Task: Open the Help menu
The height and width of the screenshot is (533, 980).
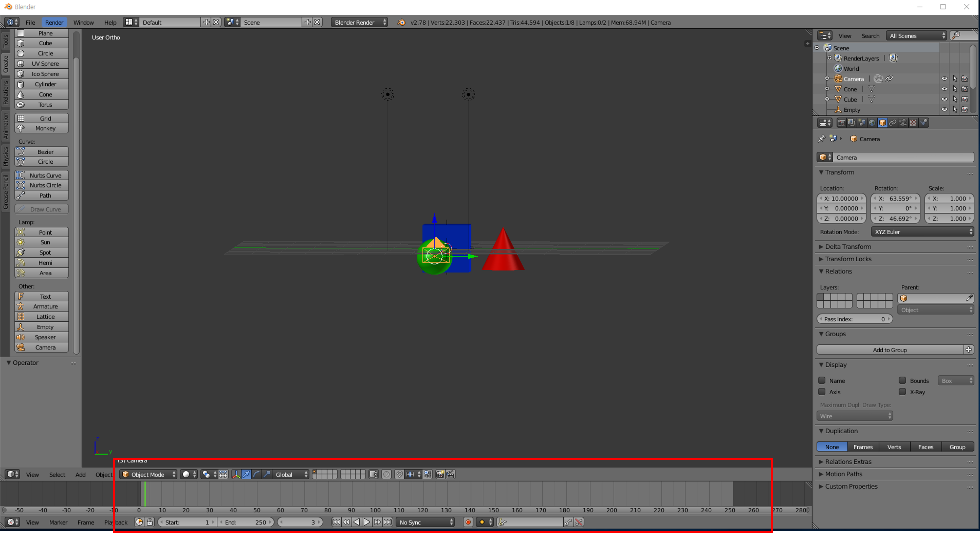Action: click(x=110, y=22)
